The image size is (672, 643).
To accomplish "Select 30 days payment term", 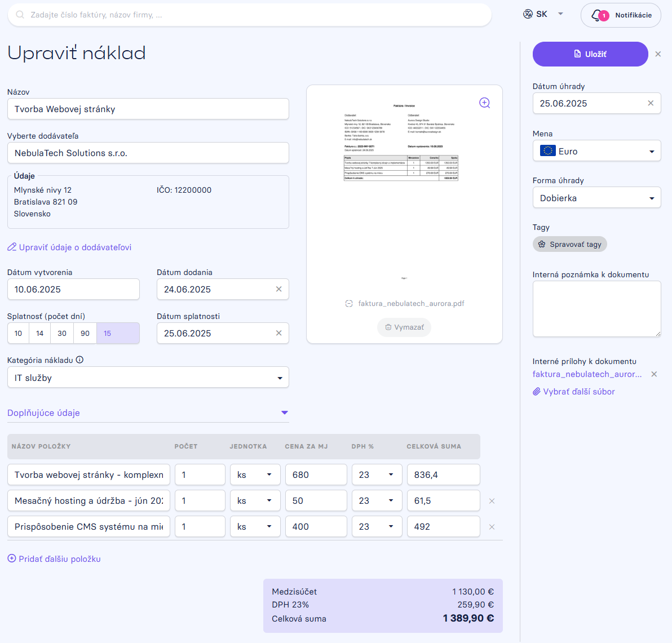I will 62,333.
